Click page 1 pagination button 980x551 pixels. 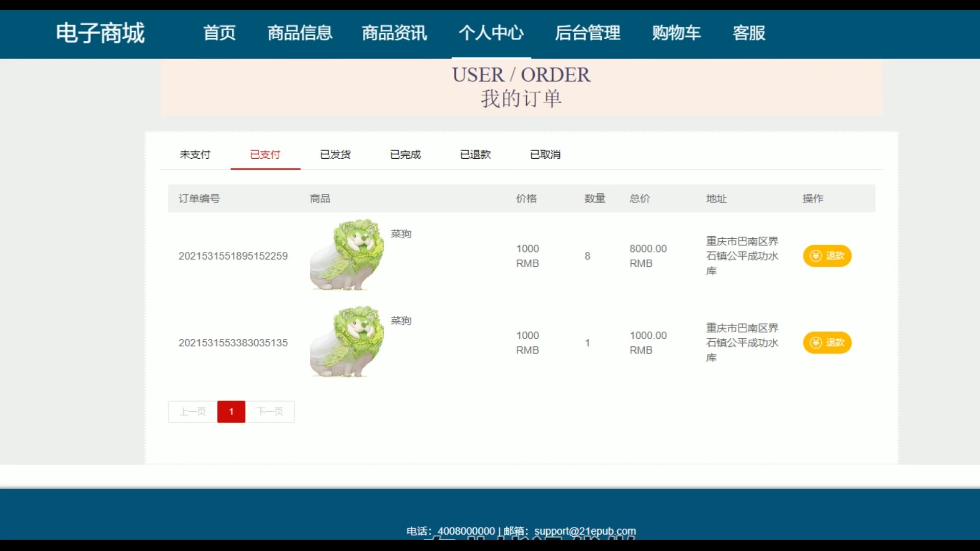click(231, 411)
